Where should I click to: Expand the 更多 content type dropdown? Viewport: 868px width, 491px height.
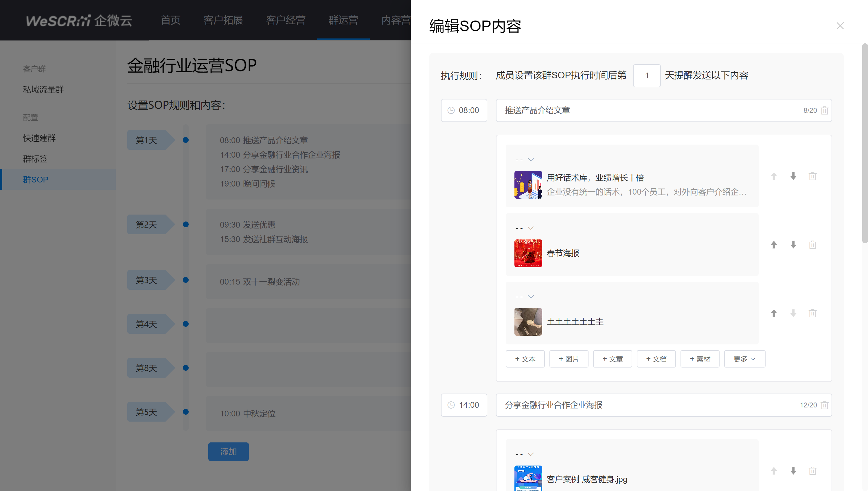[x=744, y=359]
